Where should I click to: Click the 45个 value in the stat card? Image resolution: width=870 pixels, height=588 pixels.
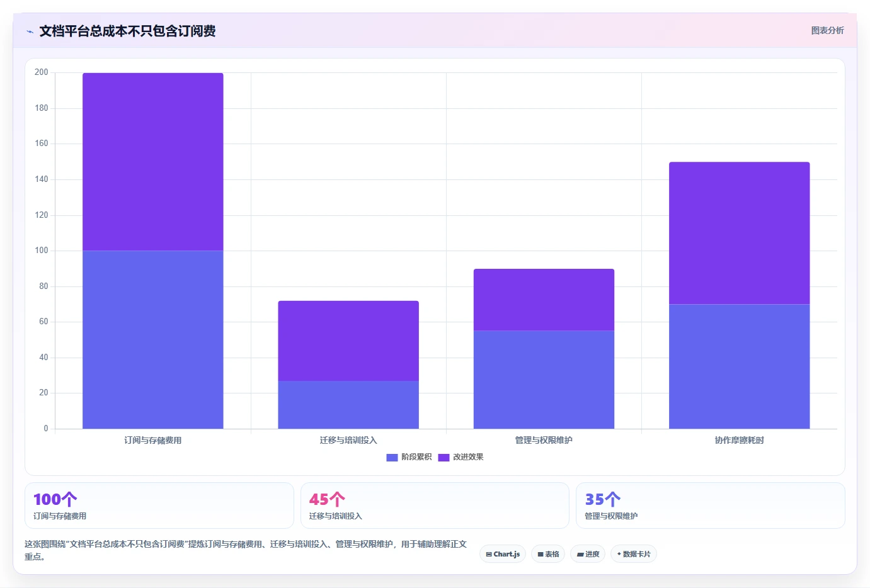pos(327,499)
